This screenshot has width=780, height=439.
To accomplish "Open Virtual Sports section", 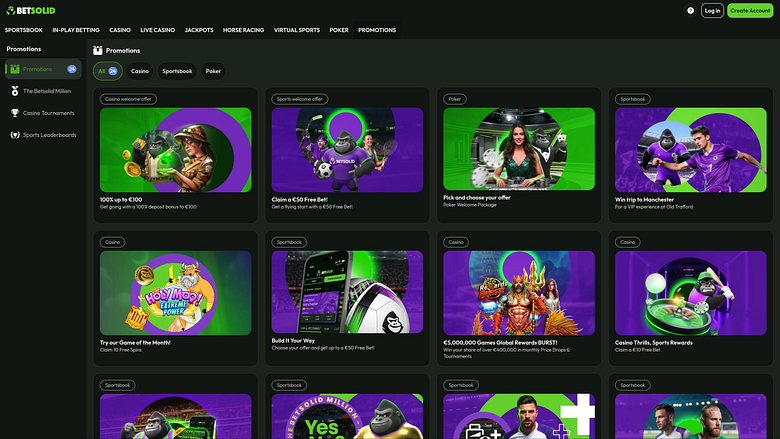I will pyautogui.click(x=297, y=30).
